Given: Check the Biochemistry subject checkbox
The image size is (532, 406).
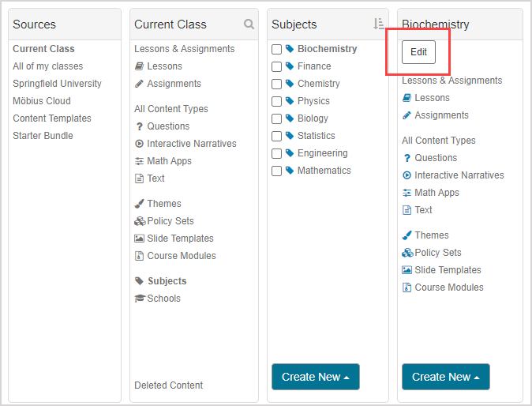Looking at the screenshot, I should point(277,49).
